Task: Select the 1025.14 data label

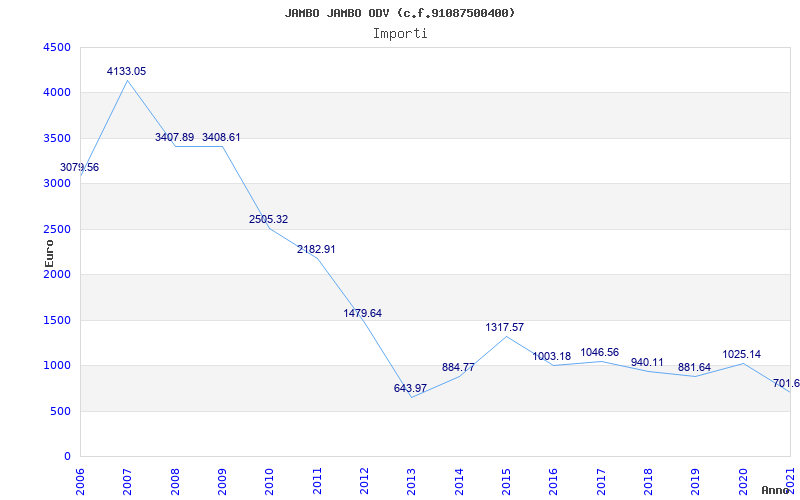Action: coord(742,354)
